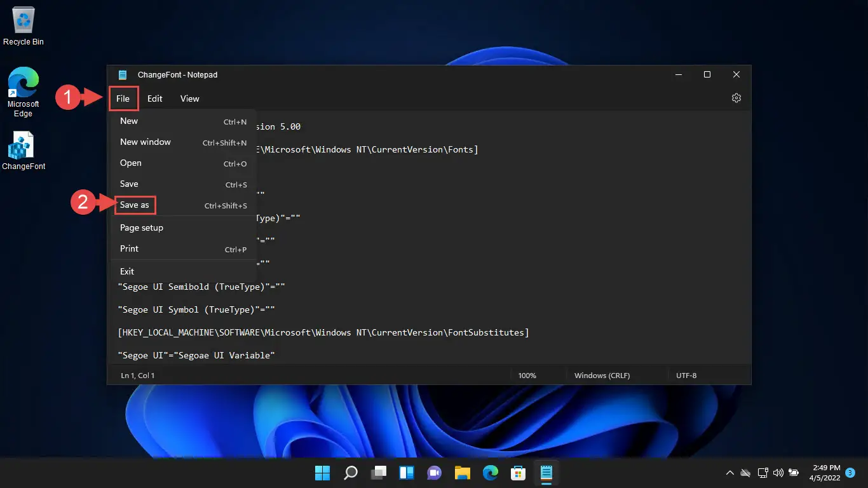Screen dimensions: 868x488
Task: Click the CurrentVersion\Fonts key line
Action: pyautogui.click(x=367, y=149)
